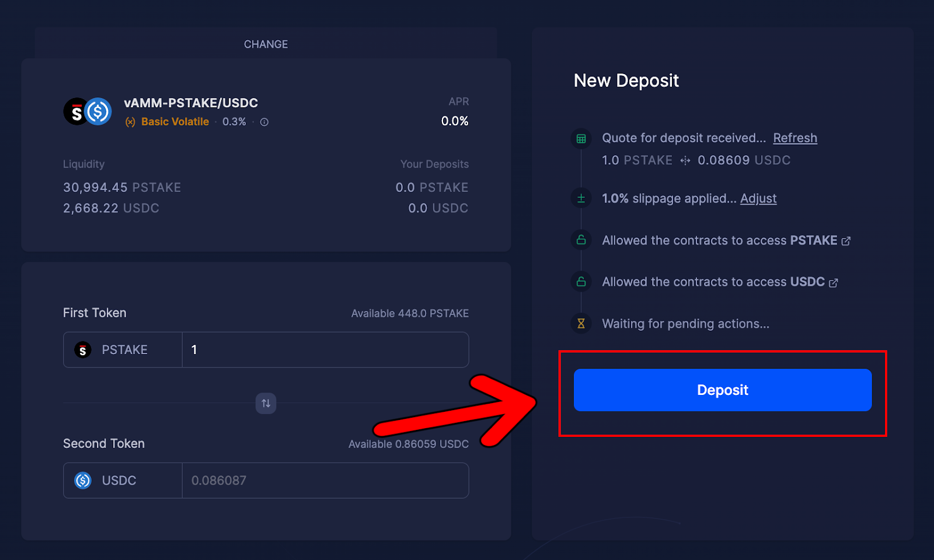The image size is (934, 560).
Task: Click the USDC unlock step icon
Action: (x=581, y=282)
